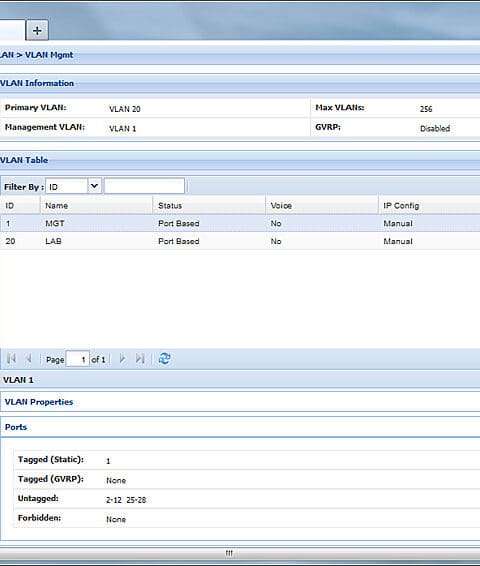
Task: Go to next page of VLAN table
Action: pyautogui.click(x=122, y=359)
